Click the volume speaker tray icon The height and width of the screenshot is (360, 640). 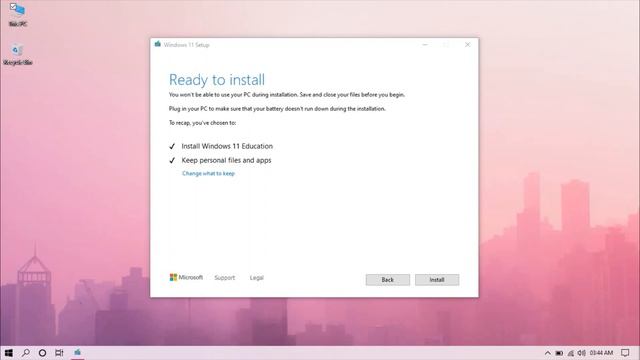tap(582, 353)
